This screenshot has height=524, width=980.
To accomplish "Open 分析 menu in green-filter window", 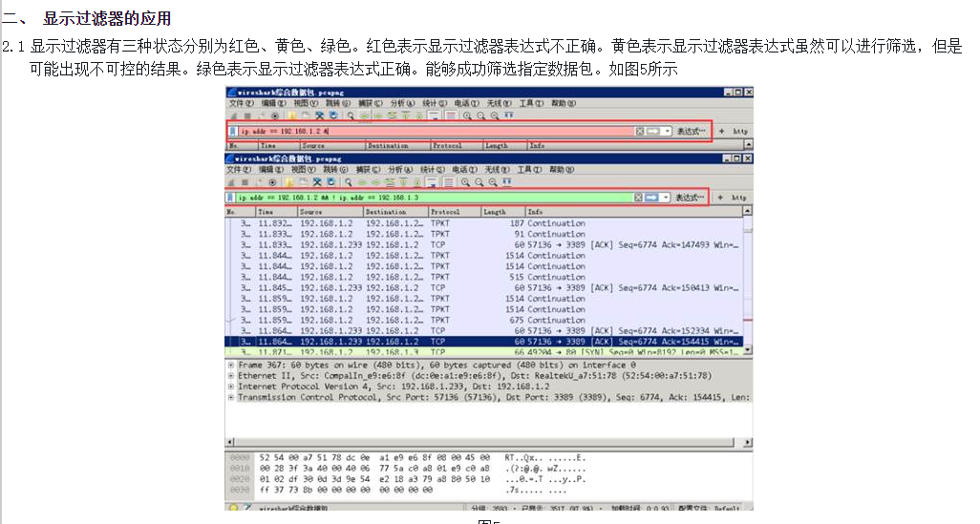I will (398, 169).
